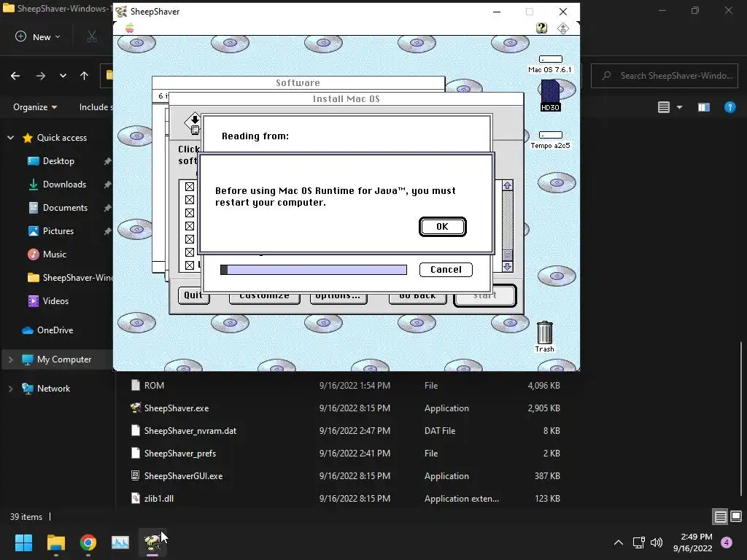
Task: Confirm the Java restart dialog with OK
Action: 442,227
